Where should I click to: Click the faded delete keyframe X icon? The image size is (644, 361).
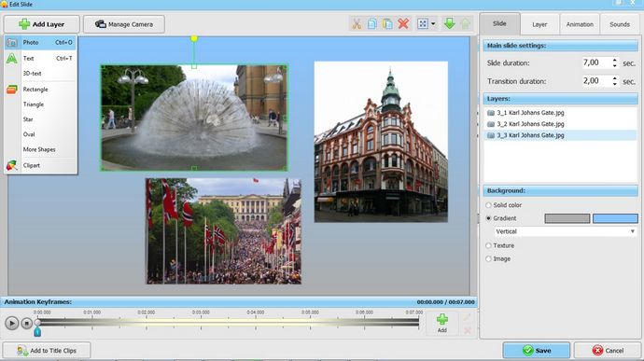coord(467,330)
